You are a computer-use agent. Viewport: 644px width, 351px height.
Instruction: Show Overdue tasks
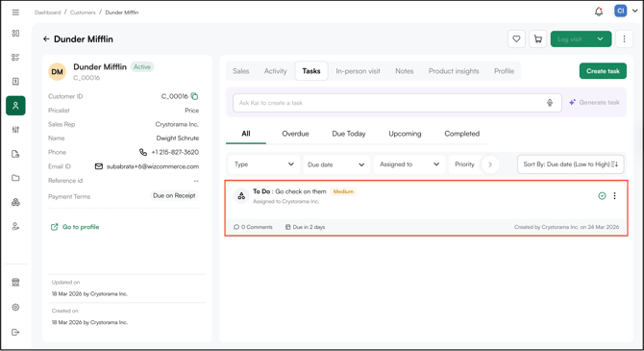coord(295,134)
